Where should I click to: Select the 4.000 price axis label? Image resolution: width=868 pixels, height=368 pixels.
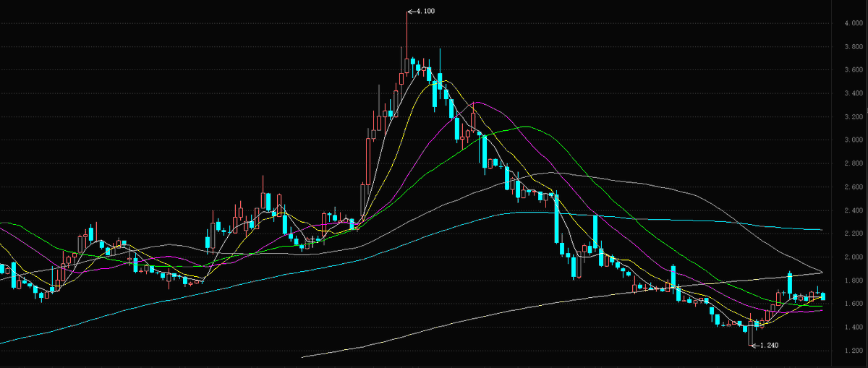pyautogui.click(x=854, y=24)
